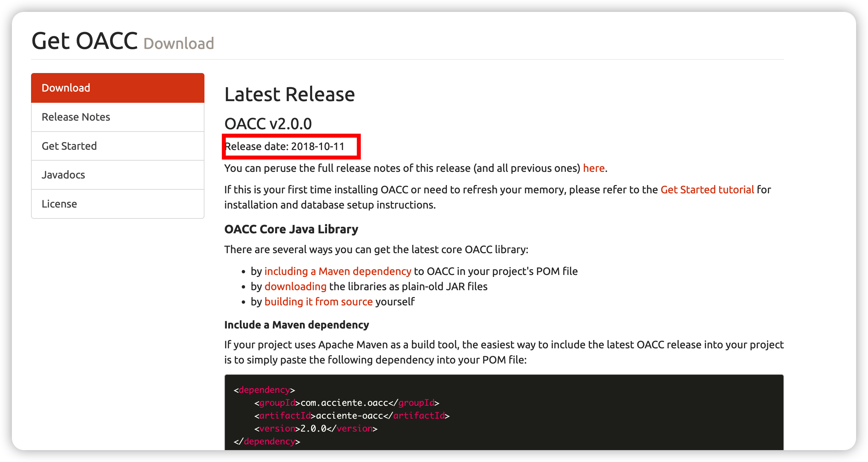The image size is (868, 462).
Task: Open 'building it from source' link
Action: (318, 301)
